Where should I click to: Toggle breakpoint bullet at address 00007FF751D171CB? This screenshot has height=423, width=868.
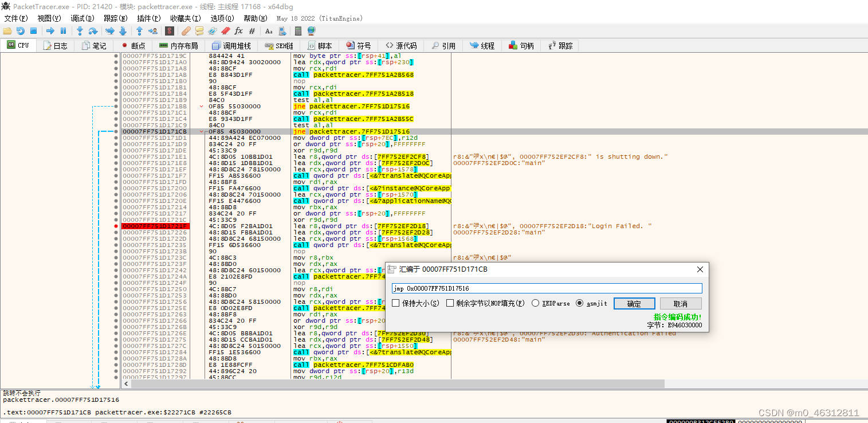pos(116,131)
